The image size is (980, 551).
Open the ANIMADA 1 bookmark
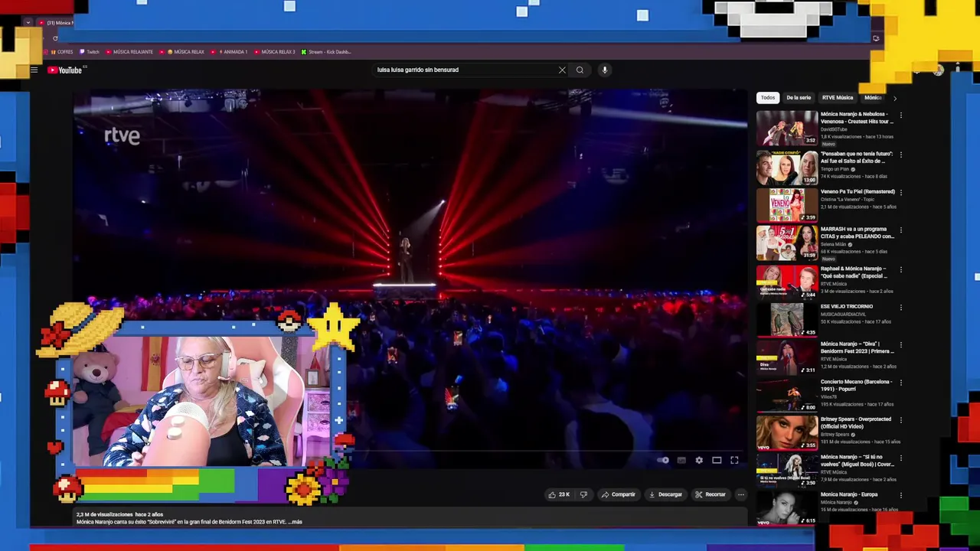[x=230, y=52]
